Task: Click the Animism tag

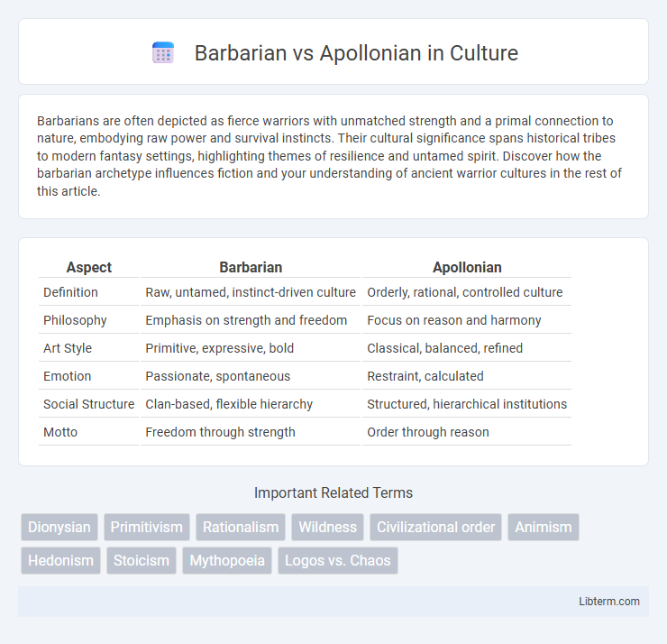Action: click(x=544, y=527)
